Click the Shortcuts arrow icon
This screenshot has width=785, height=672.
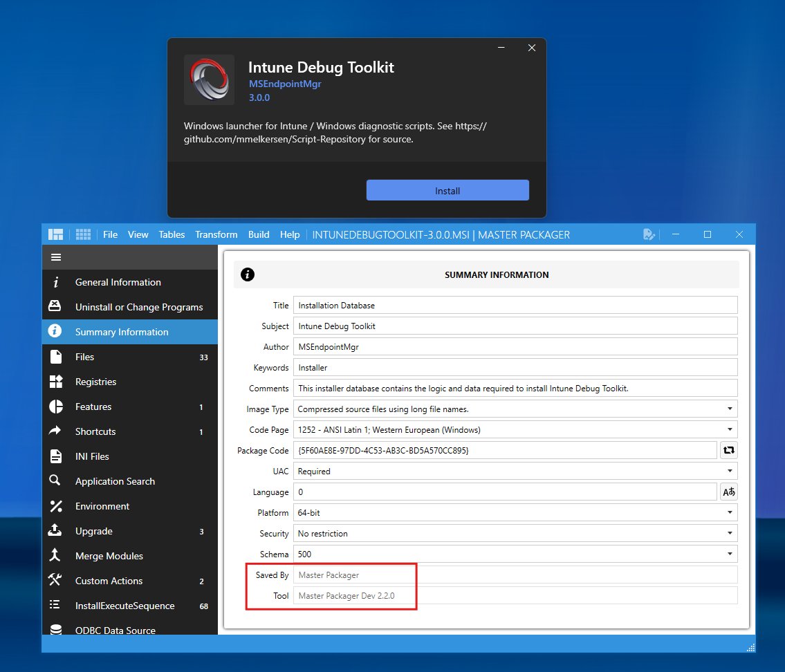pyautogui.click(x=55, y=431)
